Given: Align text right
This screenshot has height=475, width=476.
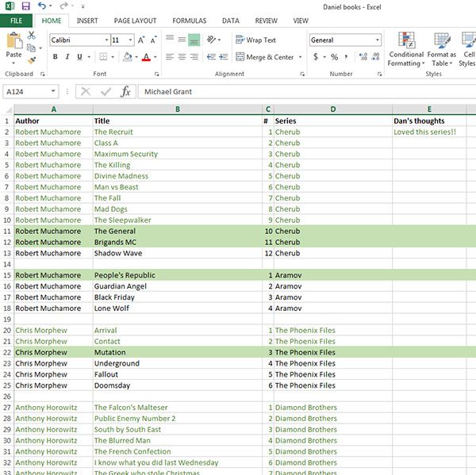Looking at the screenshot, I should (194, 57).
